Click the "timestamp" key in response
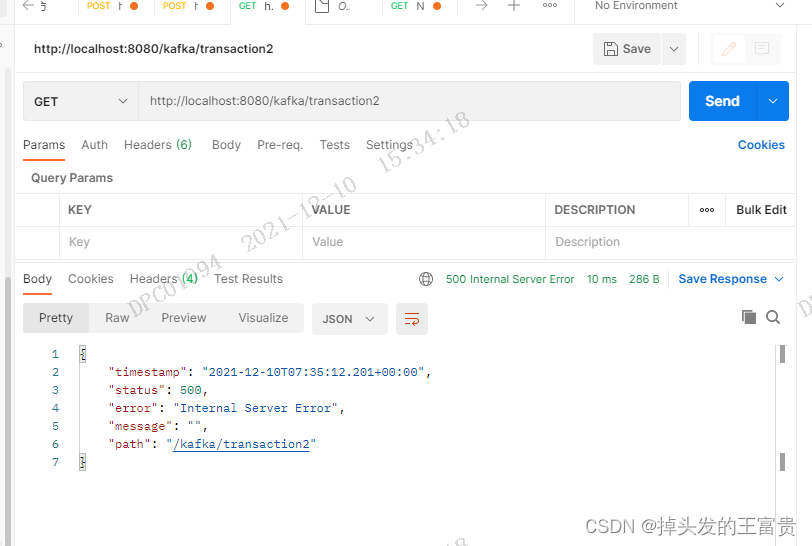The height and width of the screenshot is (546, 812). 147,372
